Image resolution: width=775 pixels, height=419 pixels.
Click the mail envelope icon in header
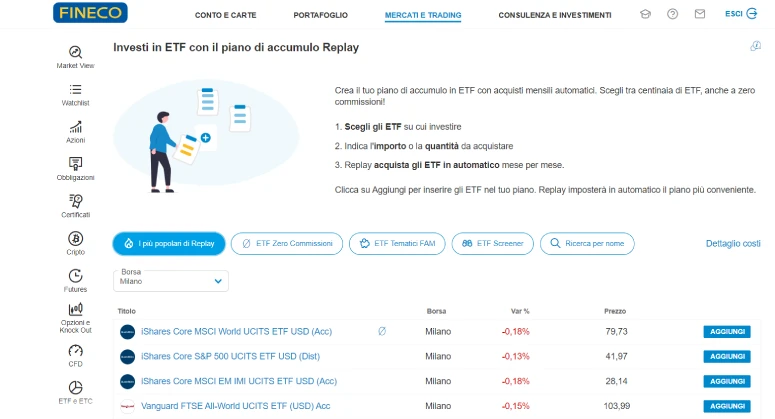[x=699, y=15]
